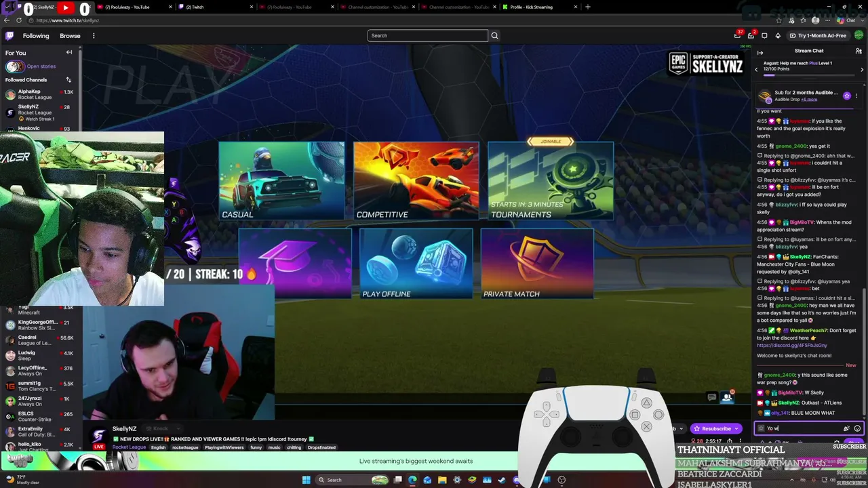Sort the Followed Channels list

[68, 80]
